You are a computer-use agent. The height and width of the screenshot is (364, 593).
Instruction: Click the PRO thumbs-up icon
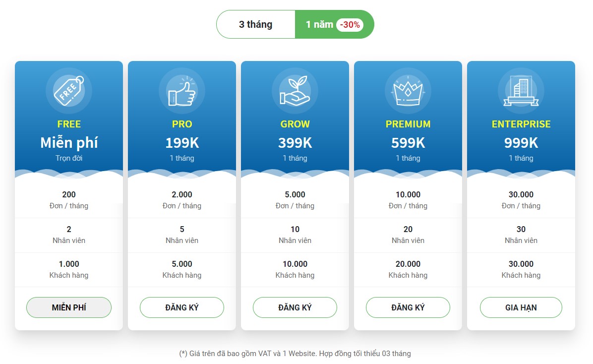pos(182,91)
